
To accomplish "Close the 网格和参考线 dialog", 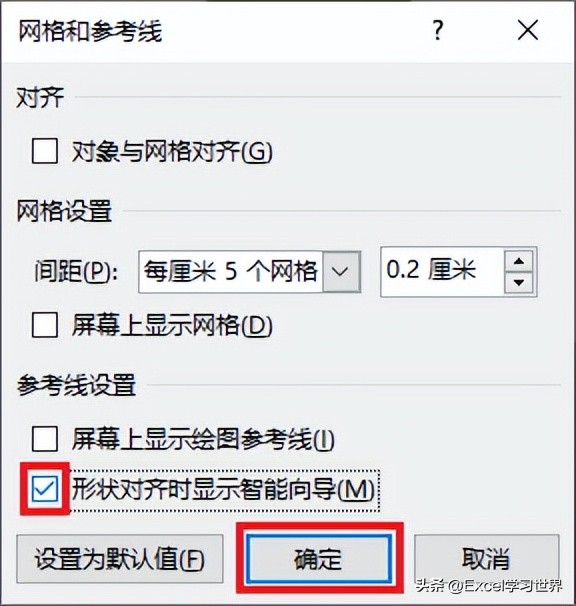I will [x=528, y=31].
